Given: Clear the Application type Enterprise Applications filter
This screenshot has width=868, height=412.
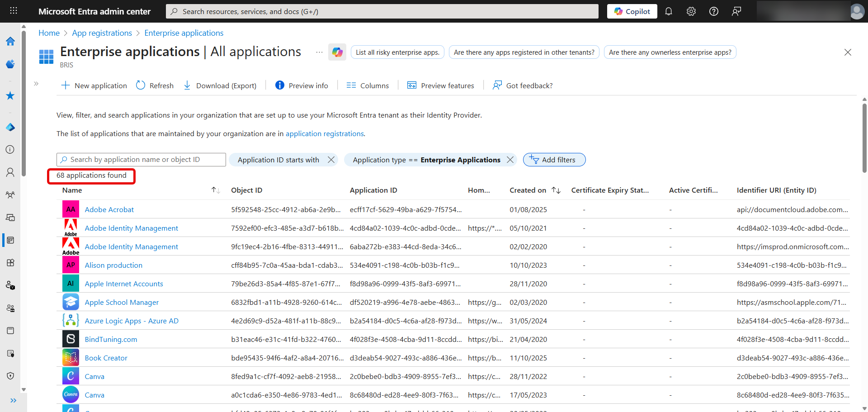Looking at the screenshot, I should coord(510,160).
